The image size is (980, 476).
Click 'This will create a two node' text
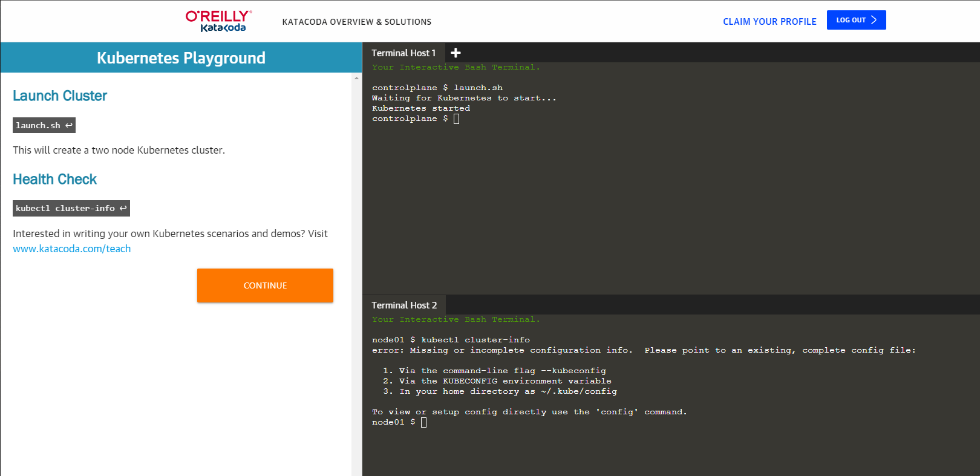119,150
